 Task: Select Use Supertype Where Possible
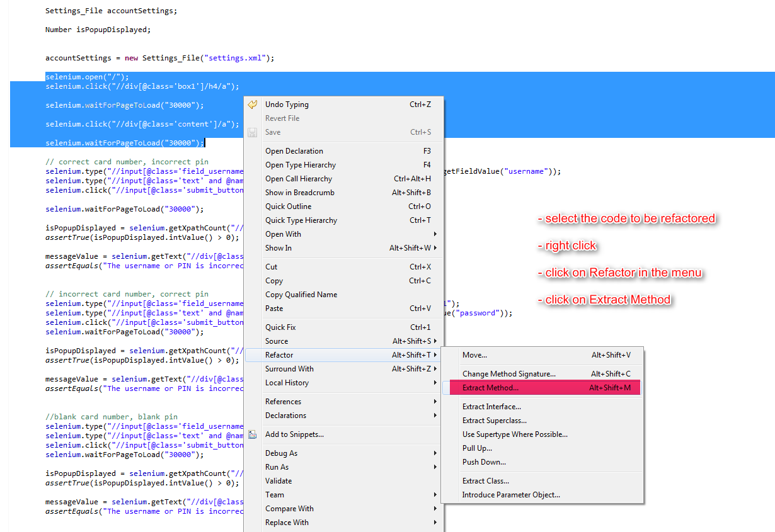(542, 434)
